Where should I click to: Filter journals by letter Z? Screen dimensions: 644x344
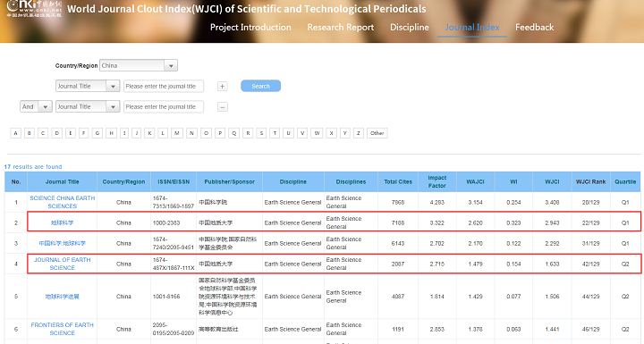coord(359,133)
